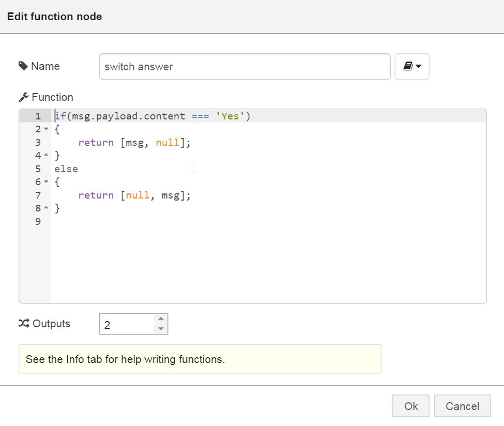Click line number 1 in the gutter
The height and width of the screenshot is (426, 504).
[x=38, y=116]
